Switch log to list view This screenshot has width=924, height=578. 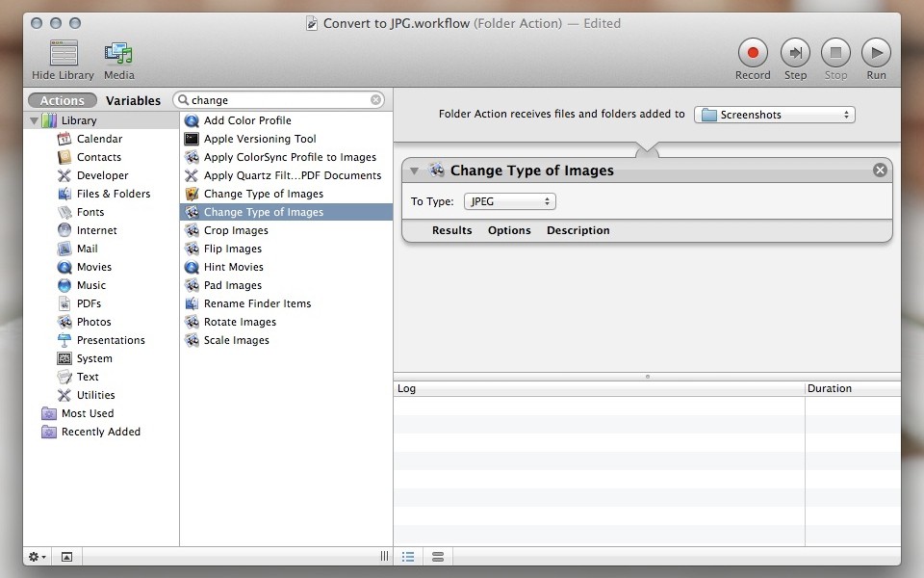(x=409, y=557)
